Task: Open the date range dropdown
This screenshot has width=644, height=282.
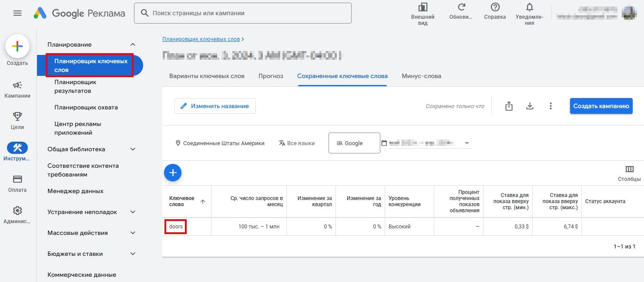Action: pos(466,143)
